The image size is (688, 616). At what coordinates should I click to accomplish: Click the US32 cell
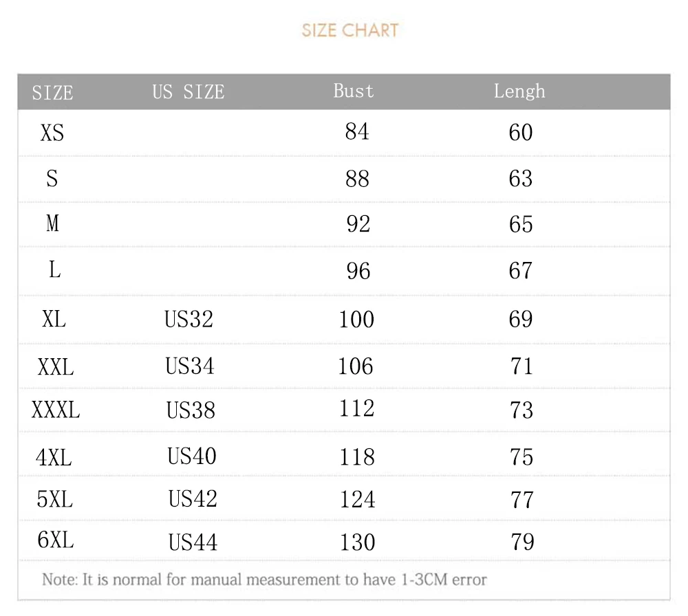tap(189, 319)
